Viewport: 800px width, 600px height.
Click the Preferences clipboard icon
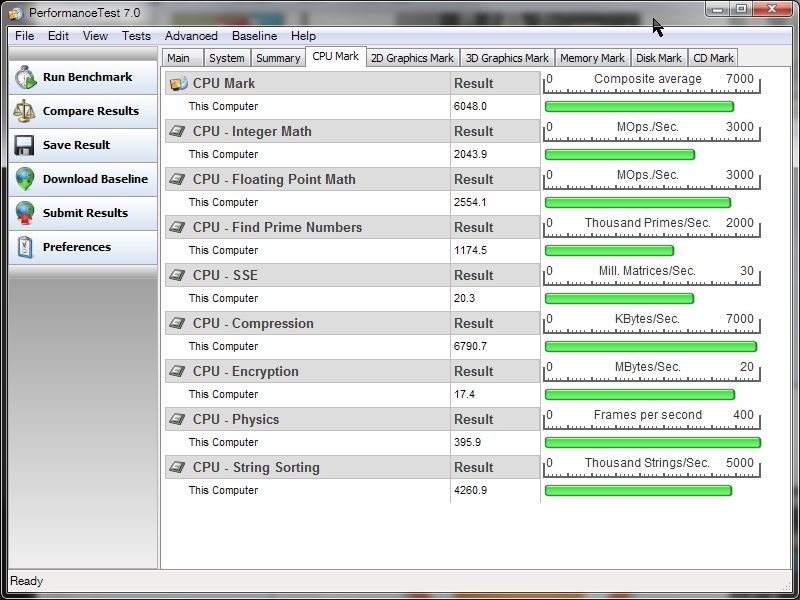point(24,247)
